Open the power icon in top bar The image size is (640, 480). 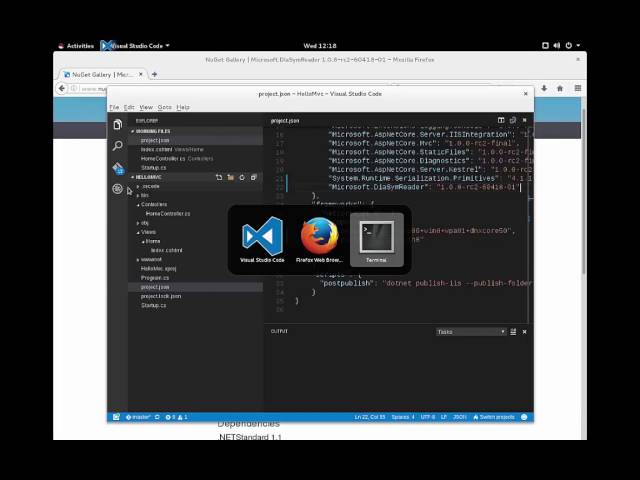tap(569, 45)
